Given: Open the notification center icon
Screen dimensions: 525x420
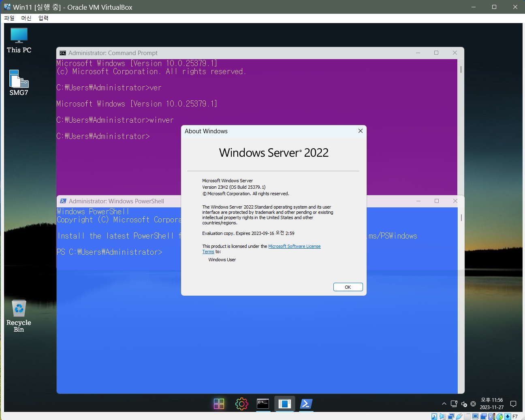Looking at the screenshot, I should point(513,404).
